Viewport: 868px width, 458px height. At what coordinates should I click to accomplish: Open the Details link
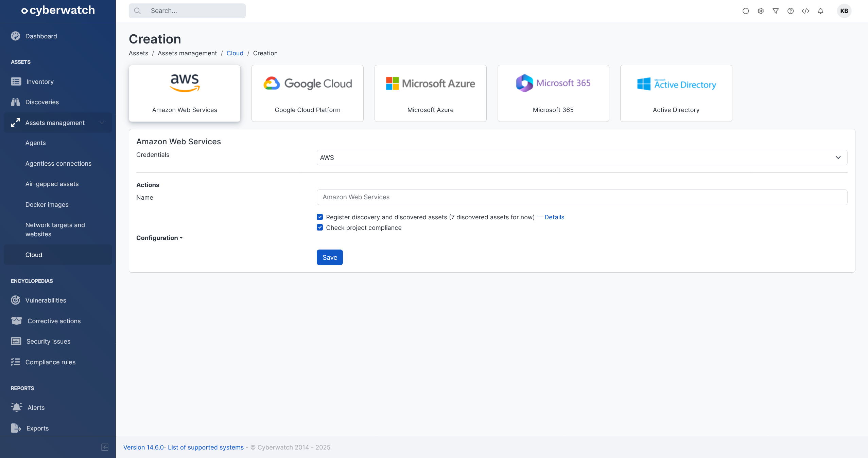554,217
